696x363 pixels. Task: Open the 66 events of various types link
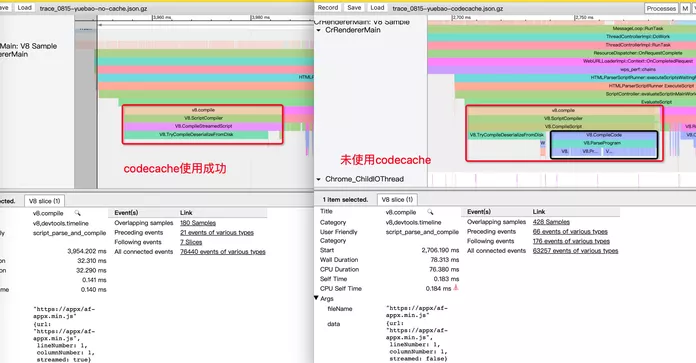coord(570,232)
